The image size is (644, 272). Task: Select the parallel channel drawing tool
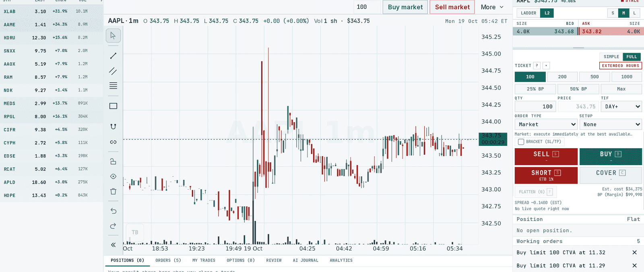113,71
